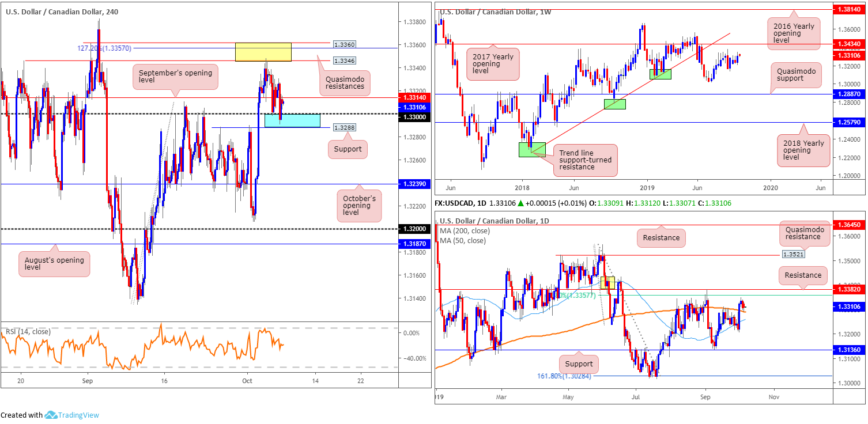Click the small yellow box on the daily chart
The height and width of the screenshot is (424, 868).
pos(608,283)
